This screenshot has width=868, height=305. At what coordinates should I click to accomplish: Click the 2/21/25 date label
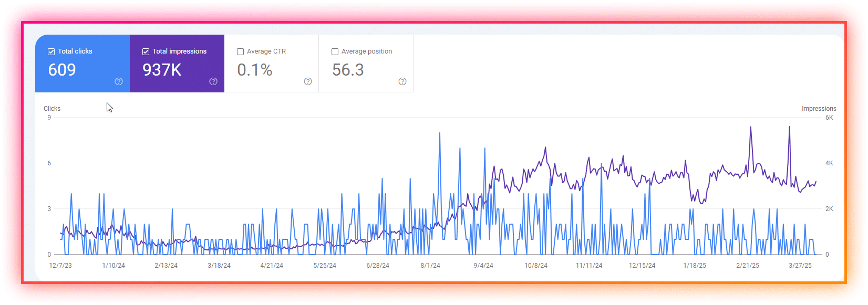click(748, 266)
